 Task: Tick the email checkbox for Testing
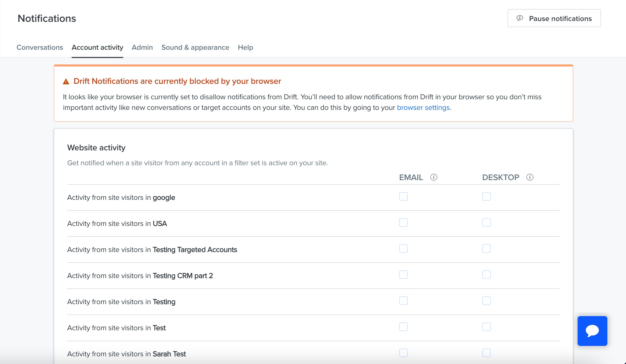click(x=403, y=301)
